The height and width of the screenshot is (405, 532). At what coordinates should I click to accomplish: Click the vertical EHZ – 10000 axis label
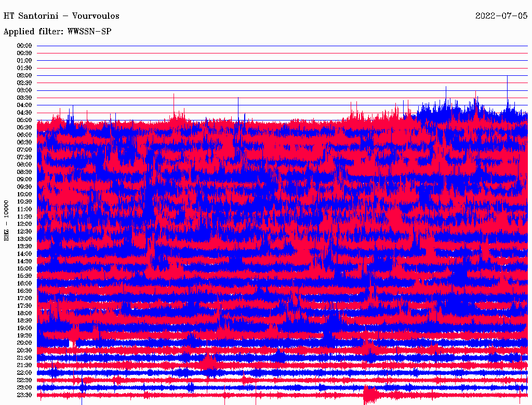[x=7, y=220]
